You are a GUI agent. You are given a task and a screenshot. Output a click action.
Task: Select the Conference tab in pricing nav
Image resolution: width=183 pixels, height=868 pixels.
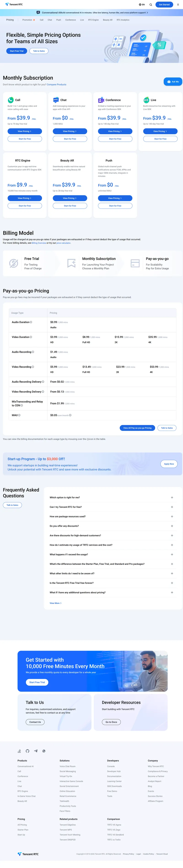click(70, 20)
